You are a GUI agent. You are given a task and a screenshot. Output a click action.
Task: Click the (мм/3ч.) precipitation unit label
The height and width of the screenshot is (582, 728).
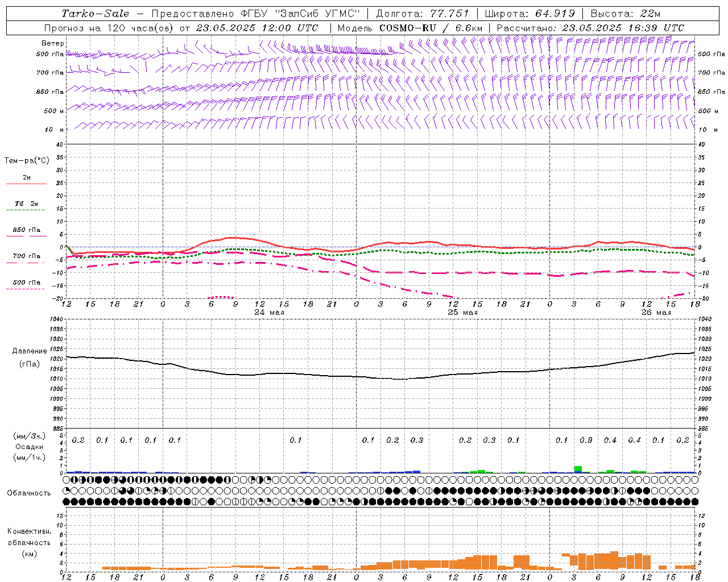pos(30,436)
